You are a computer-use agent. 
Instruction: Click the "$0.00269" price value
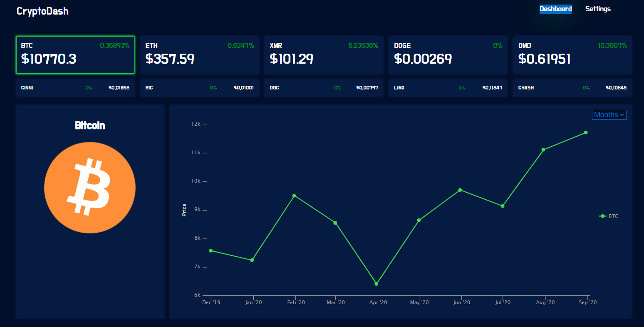tap(423, 59)
